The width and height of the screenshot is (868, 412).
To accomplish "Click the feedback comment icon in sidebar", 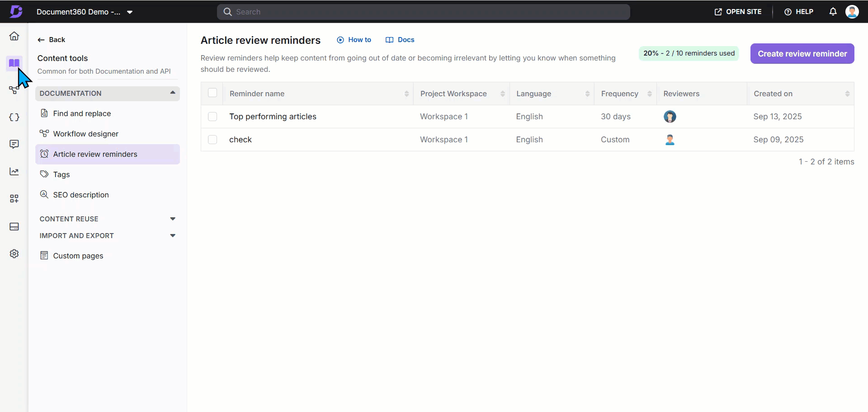I will [x=14, y=144].
